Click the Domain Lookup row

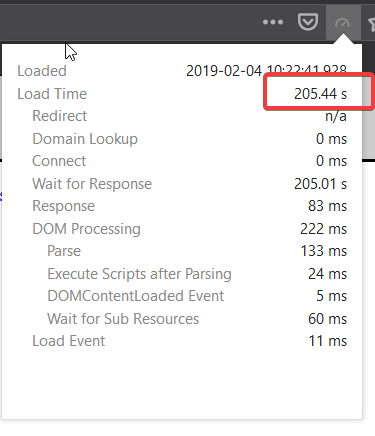coord(190,139)
